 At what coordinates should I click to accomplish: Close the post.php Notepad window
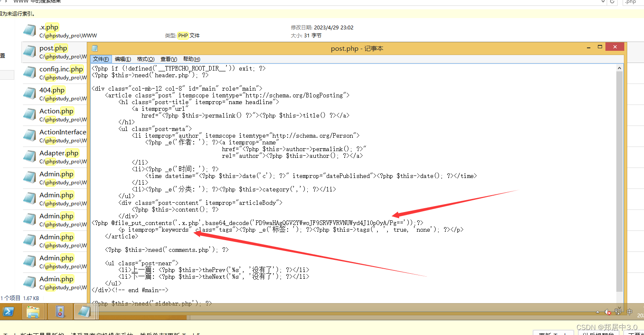(x=615, y=47)
